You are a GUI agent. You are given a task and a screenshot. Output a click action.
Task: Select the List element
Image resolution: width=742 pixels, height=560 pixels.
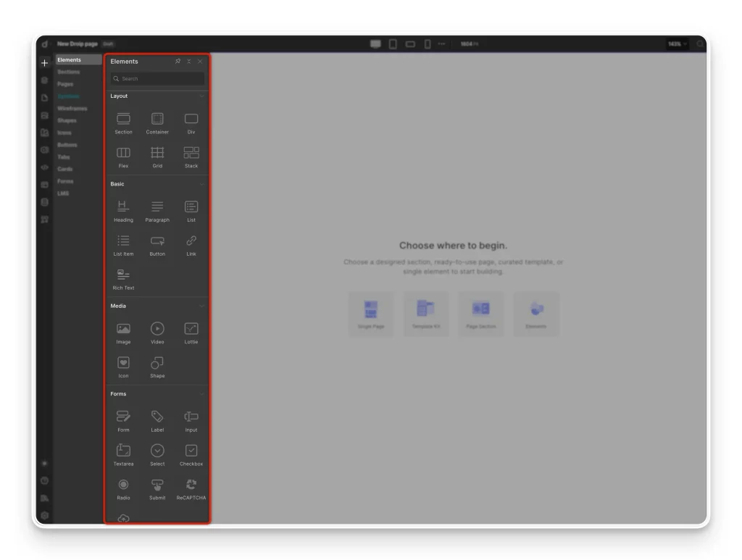point(191,212)
